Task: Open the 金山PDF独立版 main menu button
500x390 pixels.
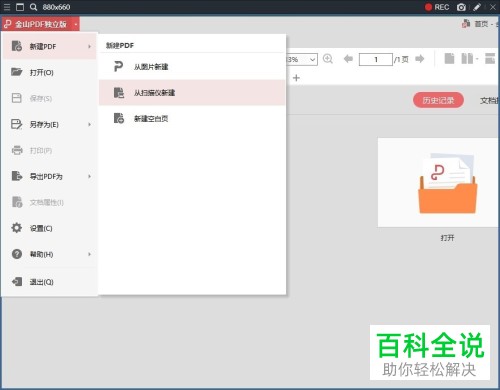Action: click(41, 24)
